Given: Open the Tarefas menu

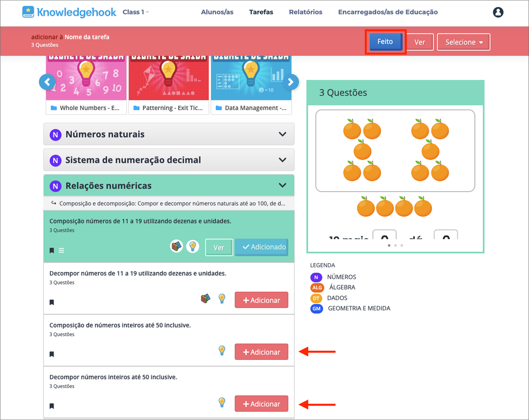Looking at the screenshot, I should tap(261, 12).
